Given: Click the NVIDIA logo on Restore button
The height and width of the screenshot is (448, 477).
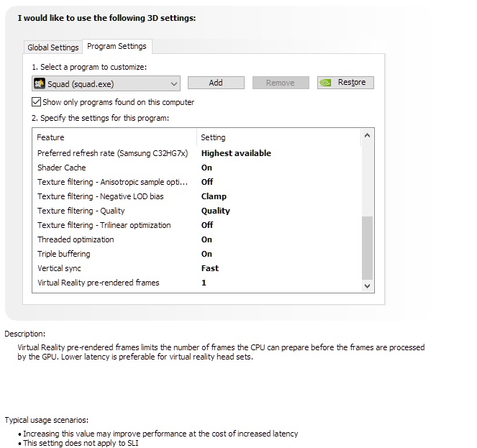Looking at the screenshot, I should [327, 83].
